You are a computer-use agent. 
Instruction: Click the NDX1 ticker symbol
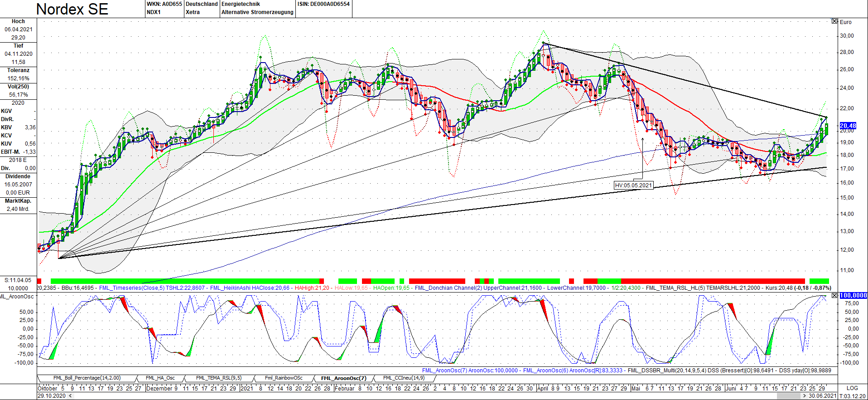(154, 12)
